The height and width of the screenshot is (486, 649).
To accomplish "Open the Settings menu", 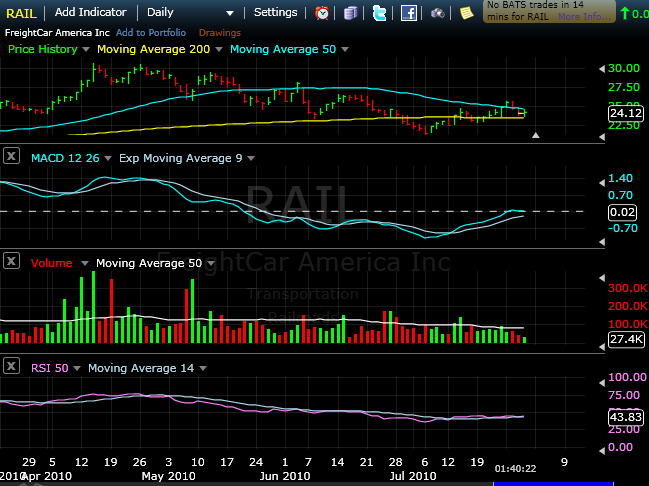I will pyautogui.click(x=275, y=13).
